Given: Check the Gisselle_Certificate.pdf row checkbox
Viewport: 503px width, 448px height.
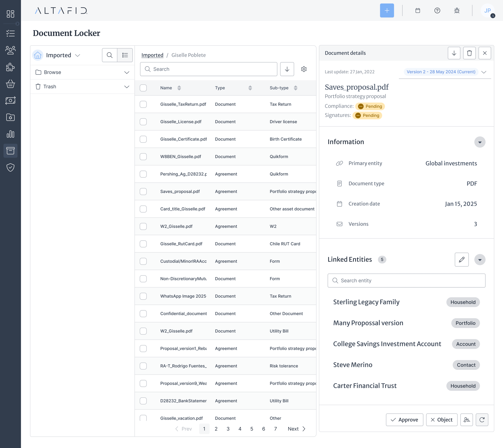Looking at the screenshot, I should (x=143, y=139).
